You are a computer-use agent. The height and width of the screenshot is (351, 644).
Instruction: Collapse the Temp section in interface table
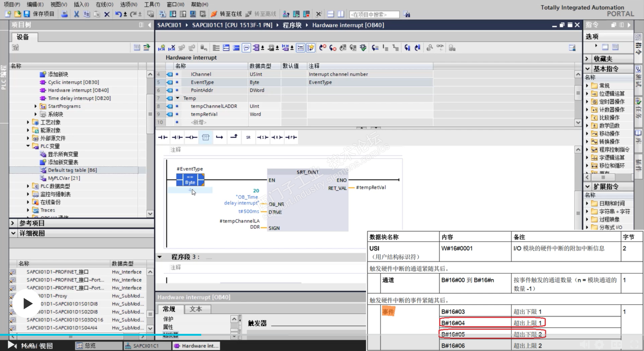tap(177, 98)
